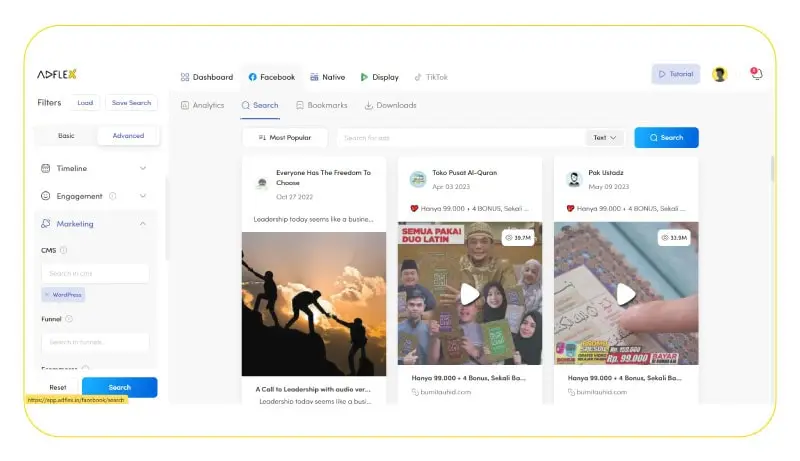Click the Funnel info icon
This screenshot has height=461, width=800.
(69, 319)
